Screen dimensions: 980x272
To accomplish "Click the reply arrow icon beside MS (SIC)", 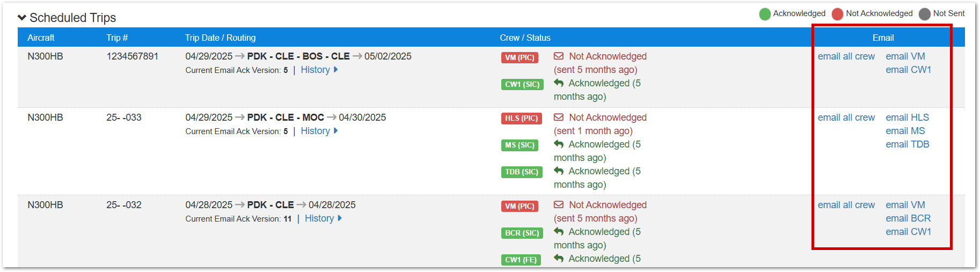I will [x=559, y=144].
